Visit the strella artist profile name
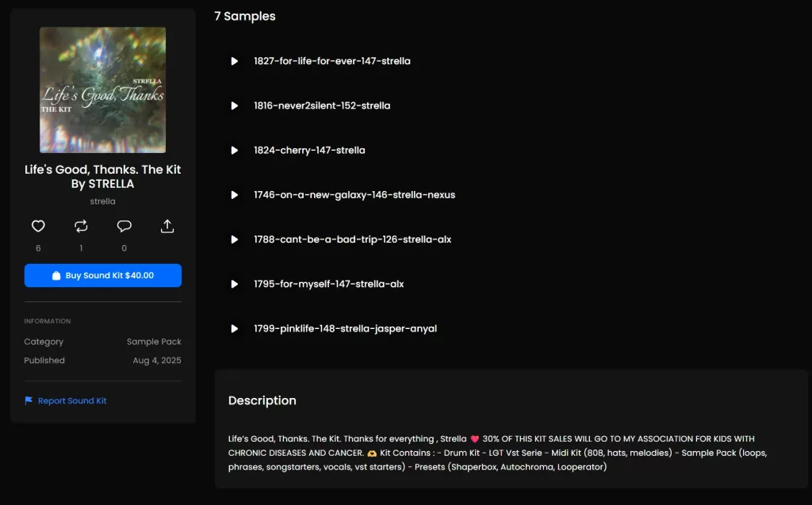Viewport: 812px width, 505px height. tap(102, 201)
